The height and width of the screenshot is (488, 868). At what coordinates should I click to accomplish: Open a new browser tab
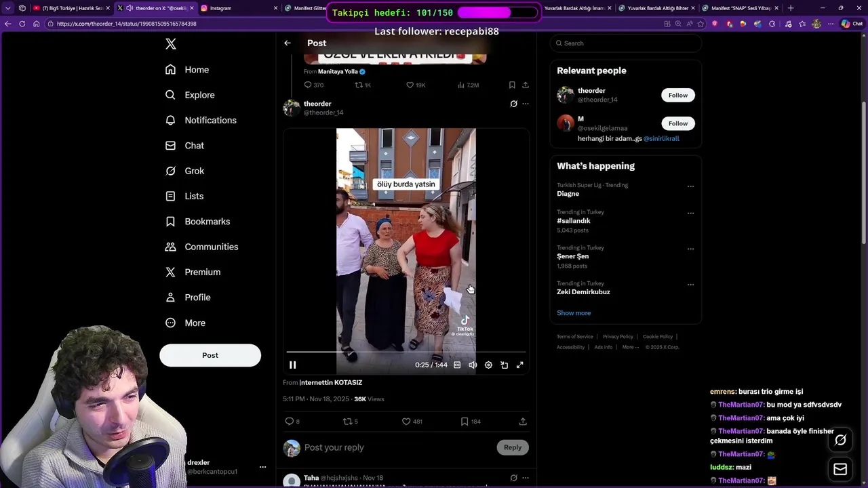pos(791,8)
